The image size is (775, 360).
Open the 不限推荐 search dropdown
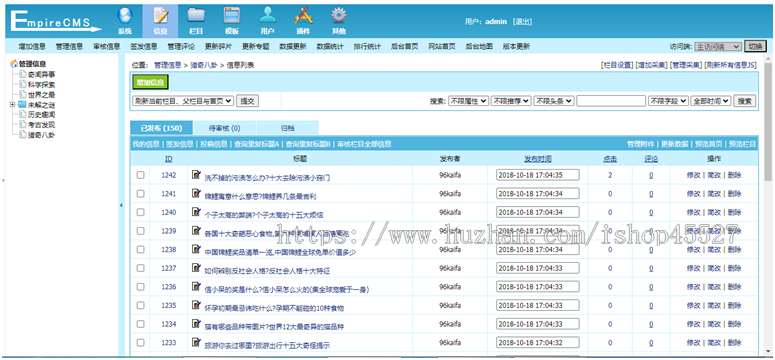point(511,101)
